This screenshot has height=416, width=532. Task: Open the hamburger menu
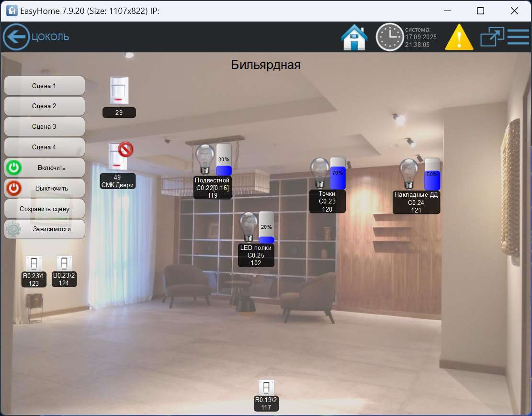[x=518, y=37]
